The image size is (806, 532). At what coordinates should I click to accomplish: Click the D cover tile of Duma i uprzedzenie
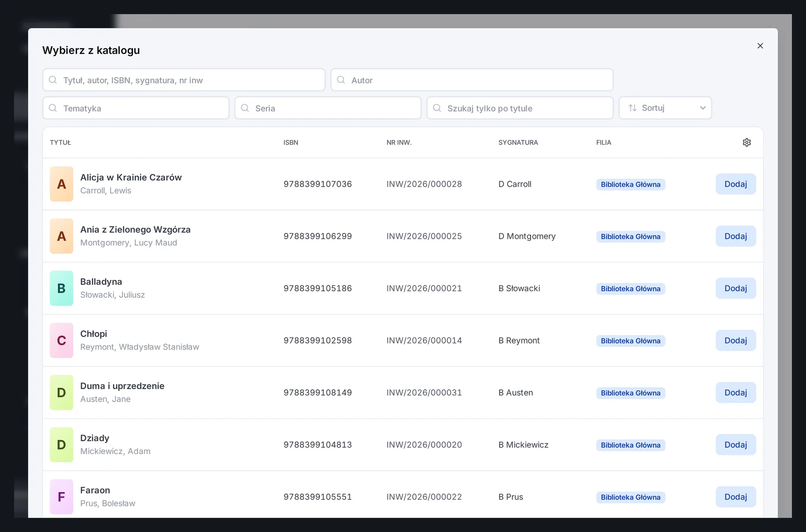[x=61, y=393]
